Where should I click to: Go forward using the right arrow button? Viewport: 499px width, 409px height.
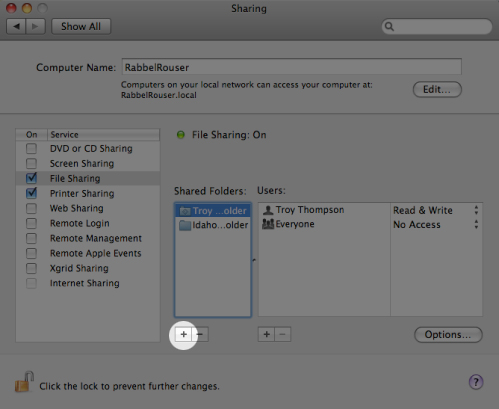[x=35, y=26]
